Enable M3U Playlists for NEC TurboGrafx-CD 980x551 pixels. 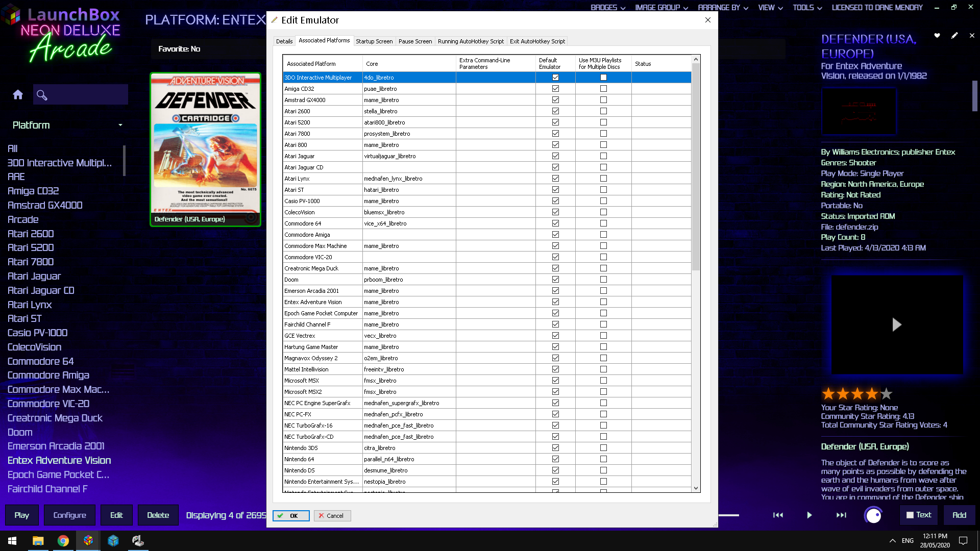coord(603,437)
